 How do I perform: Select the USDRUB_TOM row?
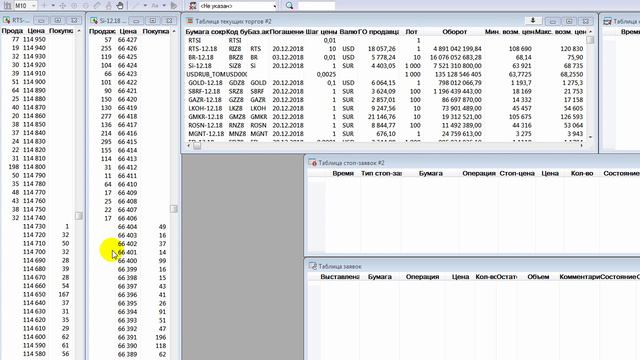(x=385, y=74)
